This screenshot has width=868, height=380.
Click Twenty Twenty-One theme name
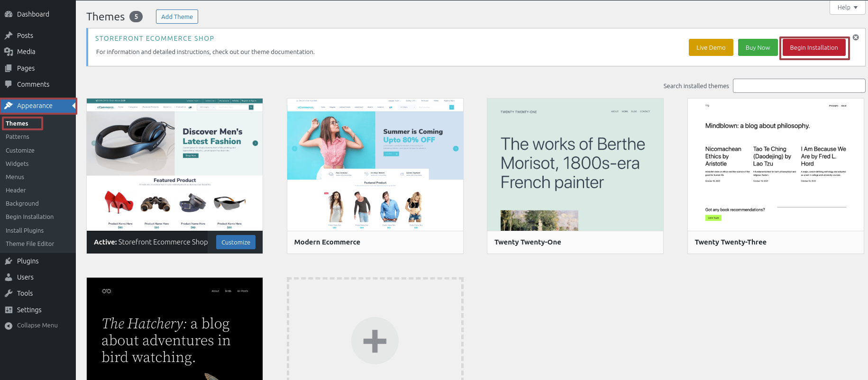pos(528,242)
